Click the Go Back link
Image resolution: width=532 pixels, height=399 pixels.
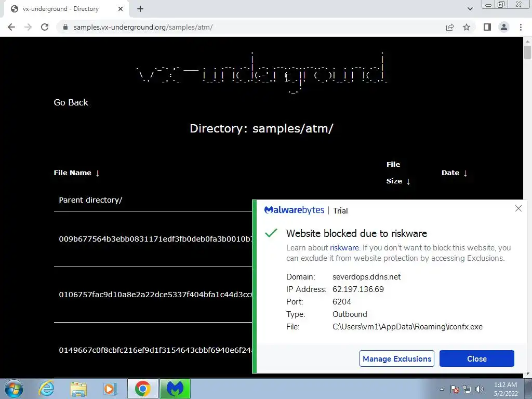[x=71, y=102]
